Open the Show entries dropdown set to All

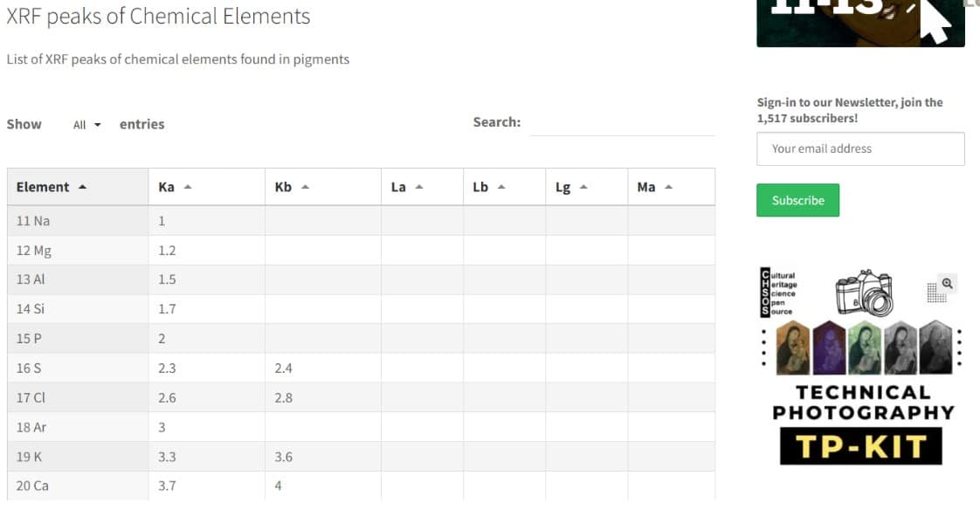coord(86,125)
